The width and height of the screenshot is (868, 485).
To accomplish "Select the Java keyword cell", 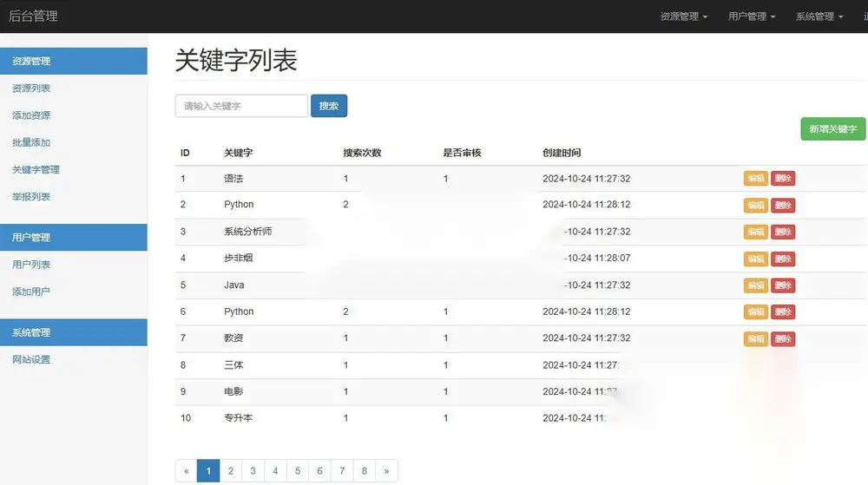I will (233, 285).
